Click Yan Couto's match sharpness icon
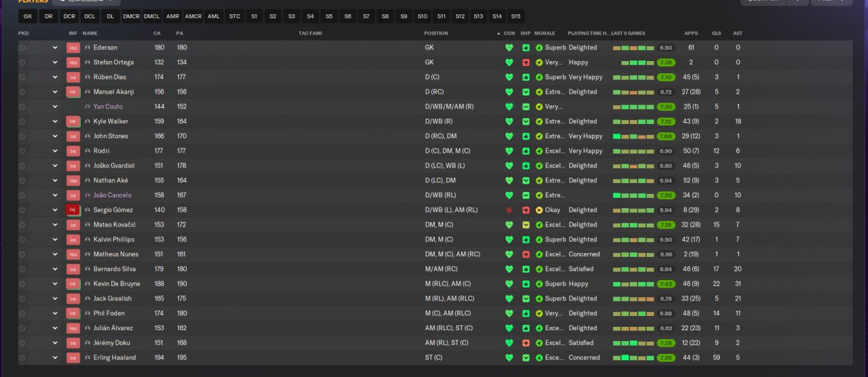This screenshot has width=868, height=377. tap(526, 106)
